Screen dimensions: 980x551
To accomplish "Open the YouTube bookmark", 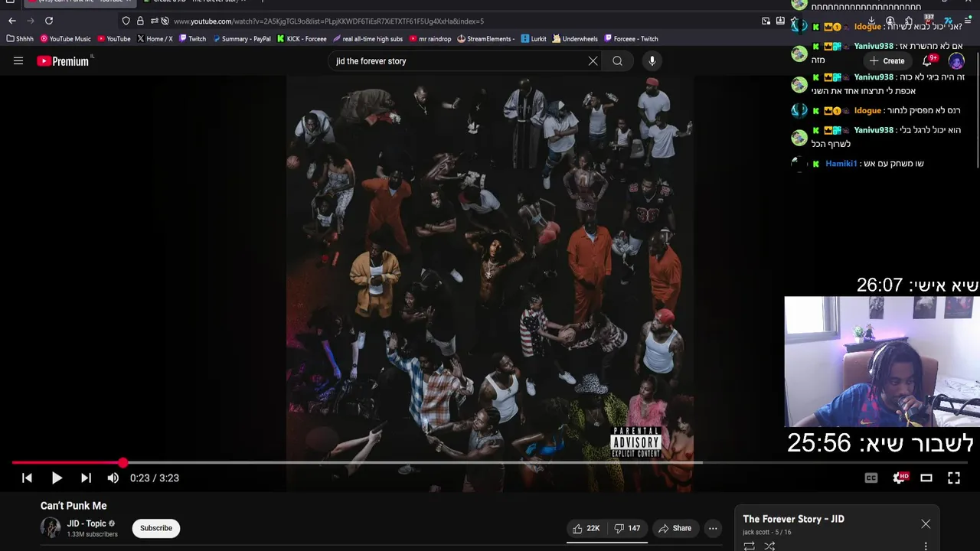I will click(x=113, y=38).
